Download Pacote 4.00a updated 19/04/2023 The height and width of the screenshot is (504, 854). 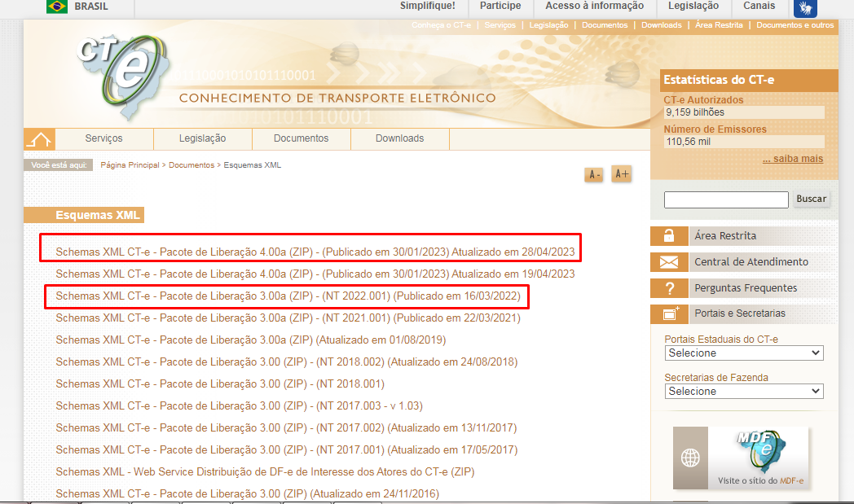(x=315, y=274)
